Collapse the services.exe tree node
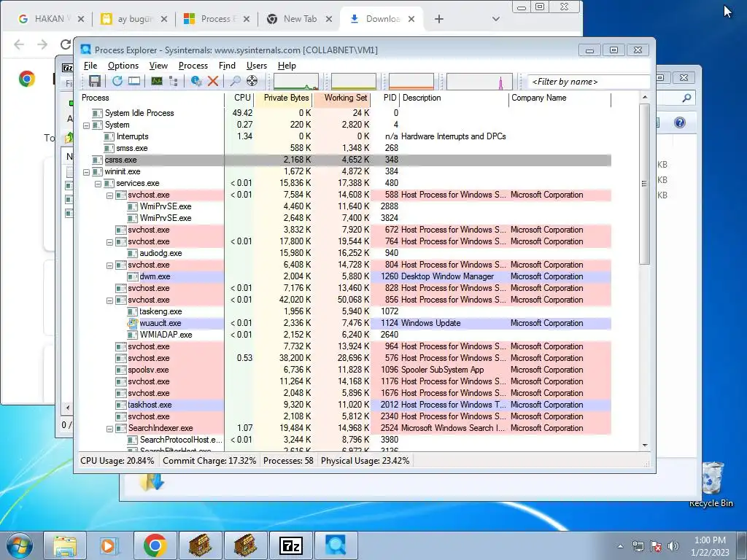The image size is (747, 560). pyautogui.click(x=98, y=183)
